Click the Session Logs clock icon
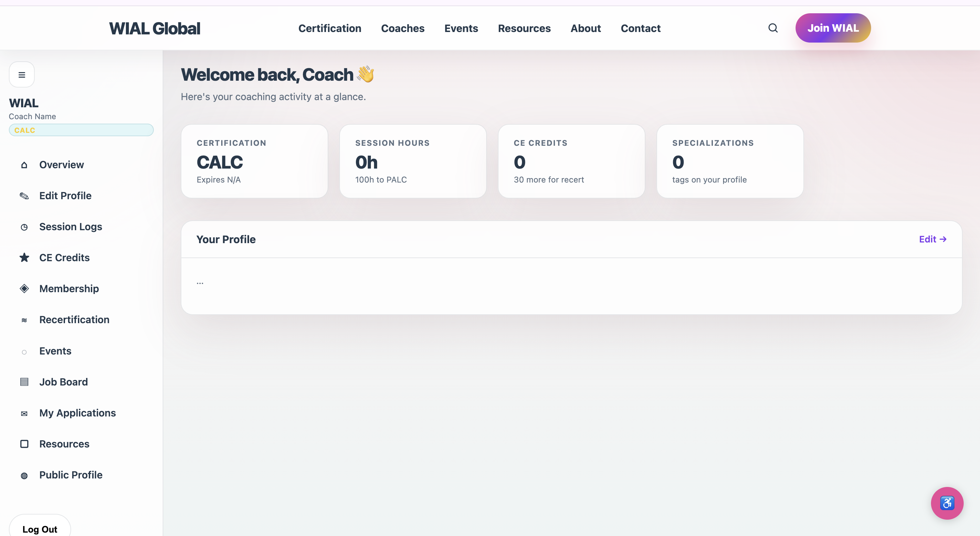 tap(24, 227)
